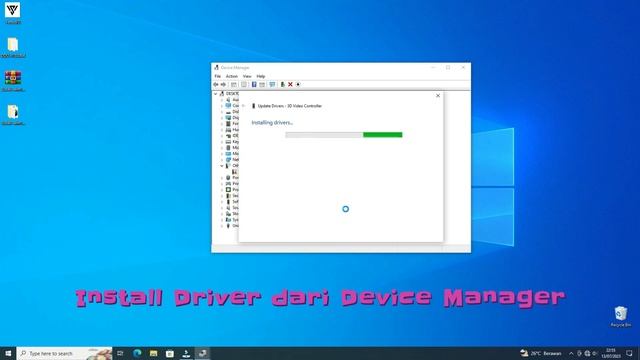Open the notification center icon
The width and height of the screenshot is (640, 360).
pos(629,353)
